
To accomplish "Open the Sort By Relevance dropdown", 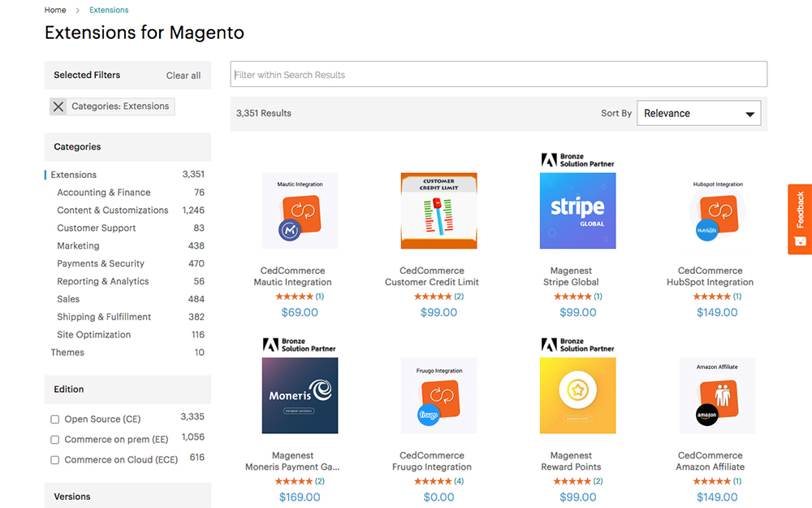I will point(698,113).
